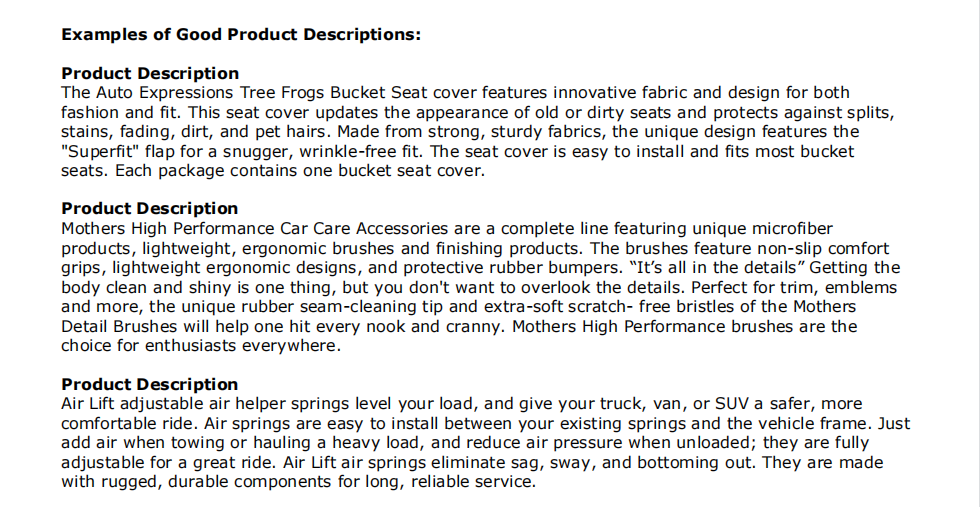
Task: Click the words 'Air Lift adjustable air helper'
Action: (x=174, y=404)
